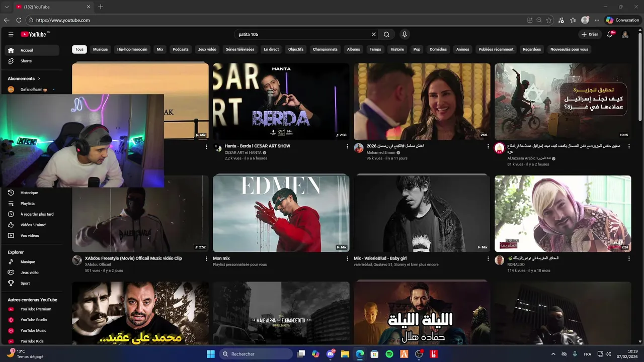644x362 pixels.
Task: Play the Hanta Berda thumbnail
Action: coord(281,102)
